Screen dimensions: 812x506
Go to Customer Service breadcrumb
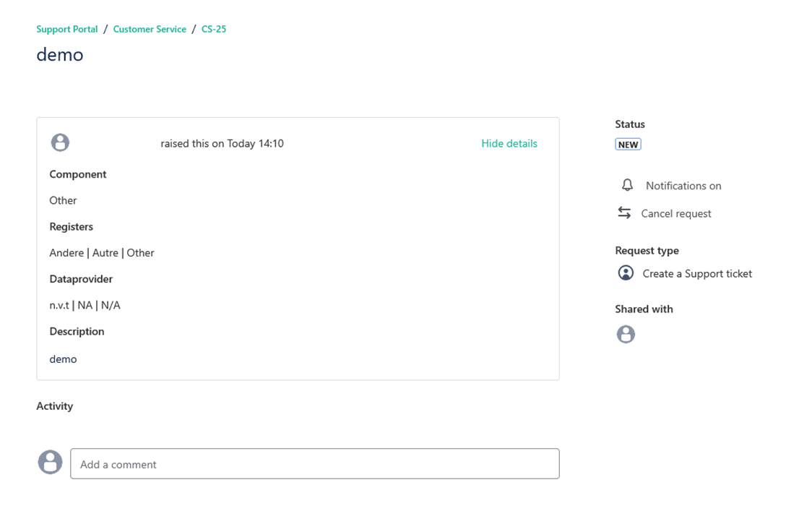[150, 29]
